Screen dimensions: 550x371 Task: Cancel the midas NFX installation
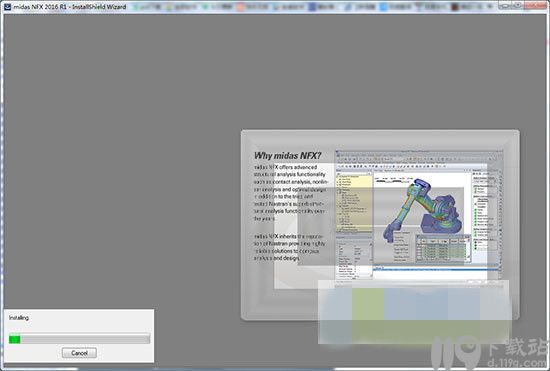pos(79,353)
